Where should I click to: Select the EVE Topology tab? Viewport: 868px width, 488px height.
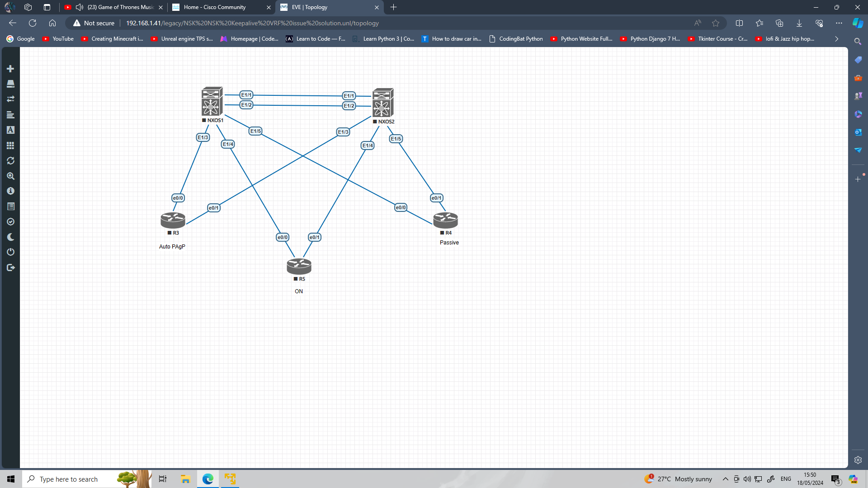click(316, 7)
